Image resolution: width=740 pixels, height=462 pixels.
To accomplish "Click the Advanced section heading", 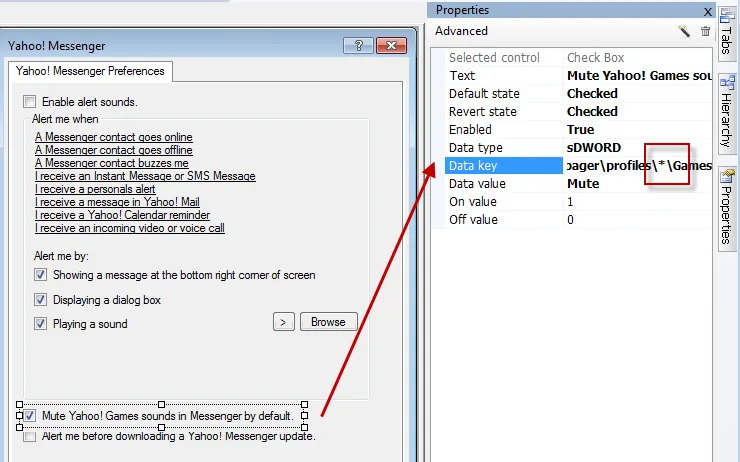I will 461,31.
